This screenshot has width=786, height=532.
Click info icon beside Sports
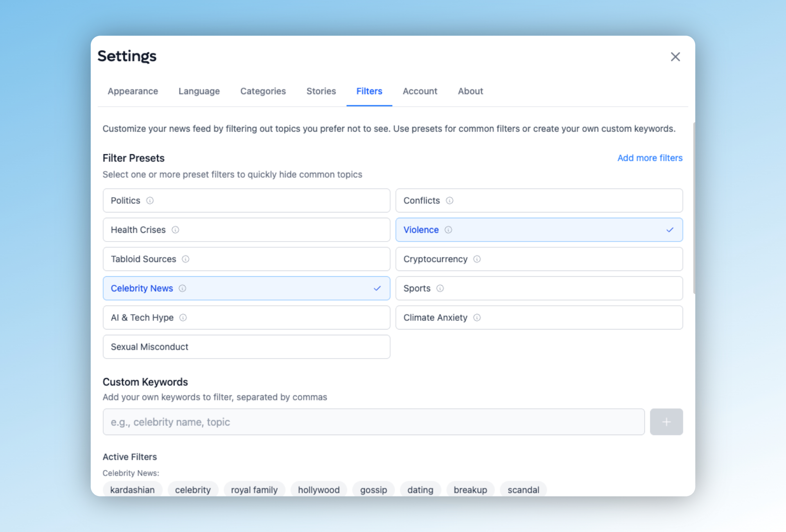(x=440, y=289)
